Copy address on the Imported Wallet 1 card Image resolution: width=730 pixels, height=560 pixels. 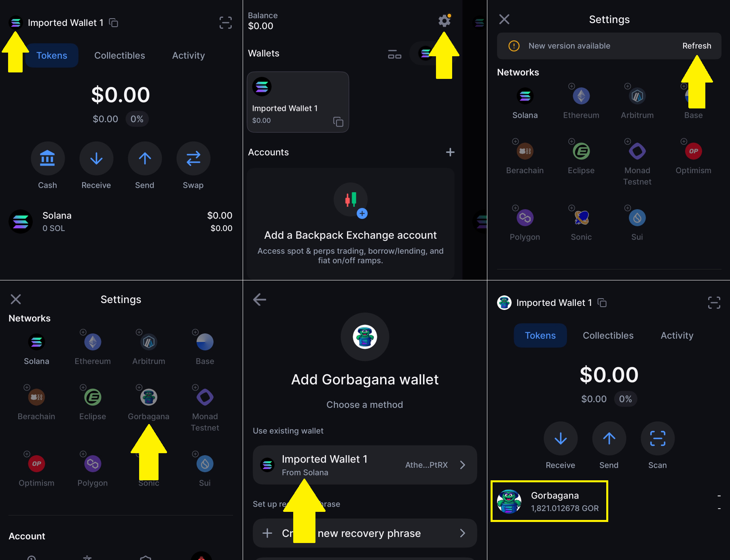click(x=338, y=121)
